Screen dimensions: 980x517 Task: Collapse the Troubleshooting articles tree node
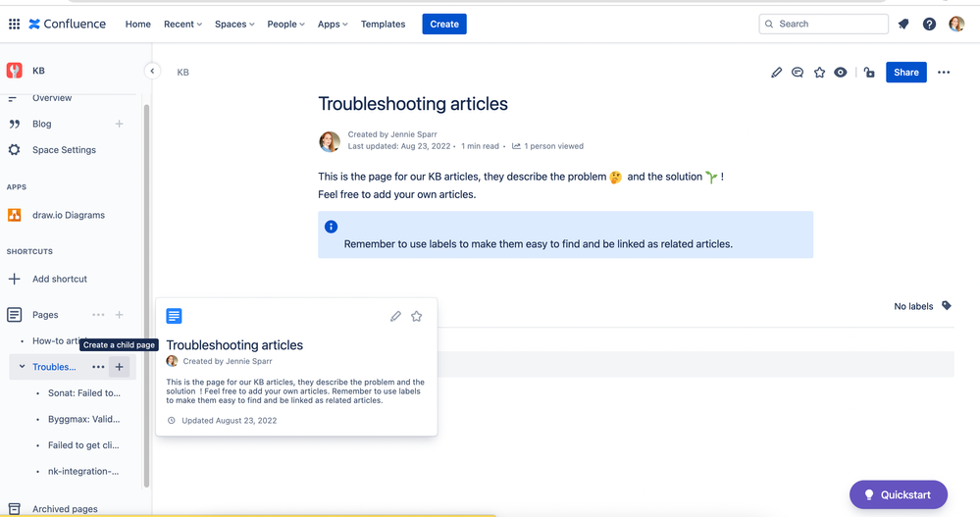22,367
